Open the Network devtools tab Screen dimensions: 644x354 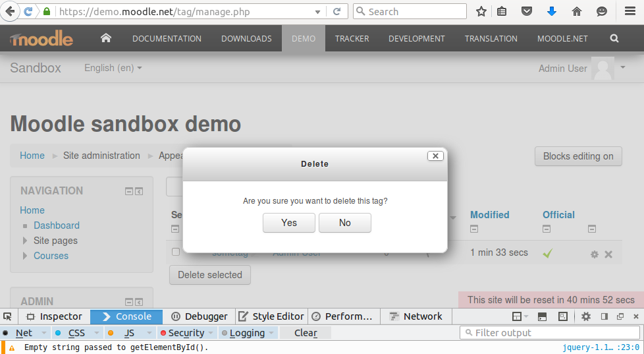416,316
